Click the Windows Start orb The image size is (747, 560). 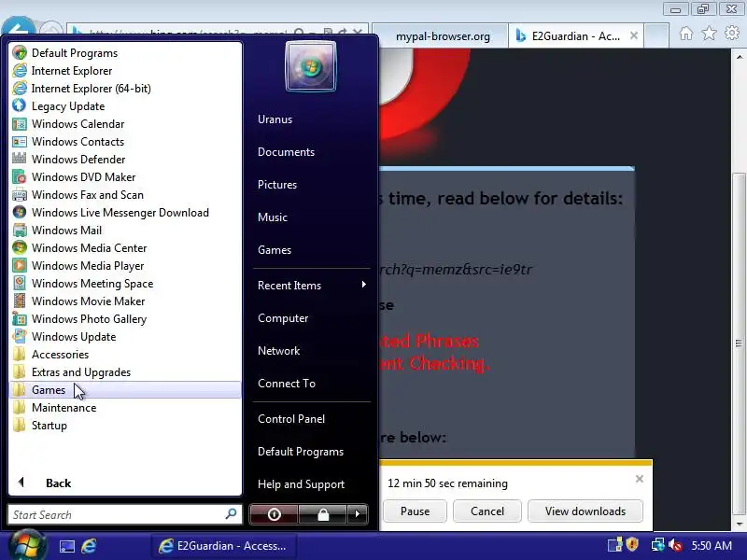click(x=28, y=545)
